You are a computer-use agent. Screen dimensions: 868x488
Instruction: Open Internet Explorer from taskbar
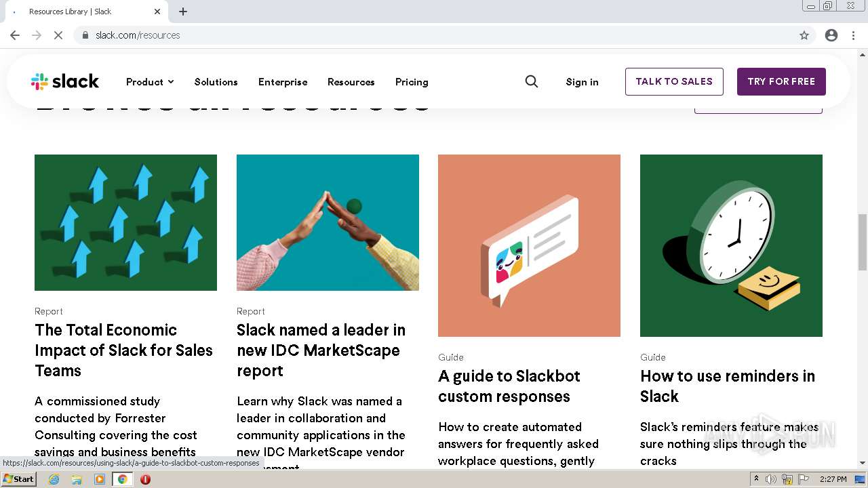[54, 479]
